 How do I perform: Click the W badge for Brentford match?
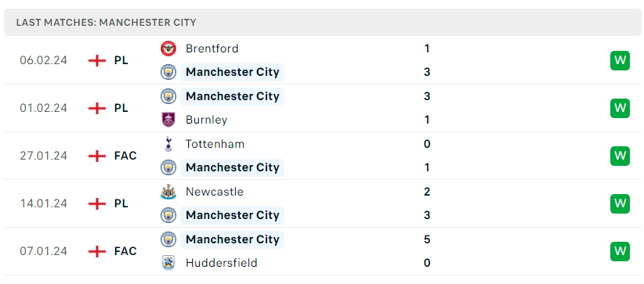(620, 60)
